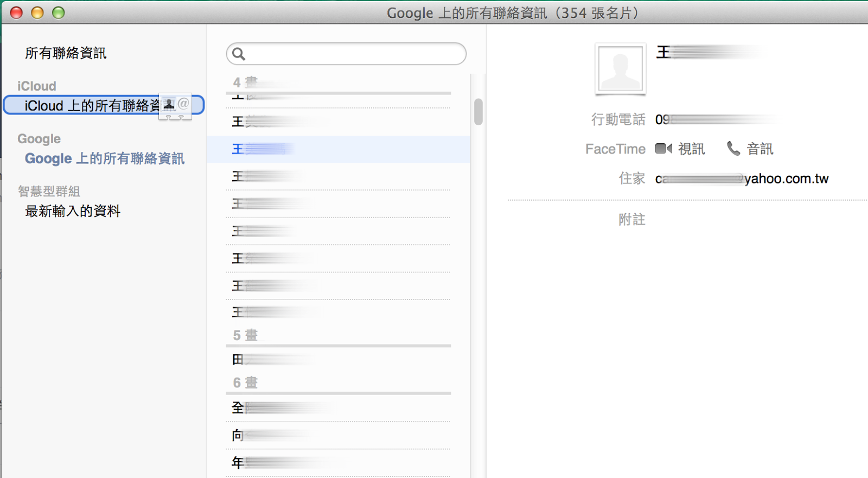Focus the contacts search field
The width and height of the screenshot is (868, 478).
pyautogui.click(x=346, y=54)
